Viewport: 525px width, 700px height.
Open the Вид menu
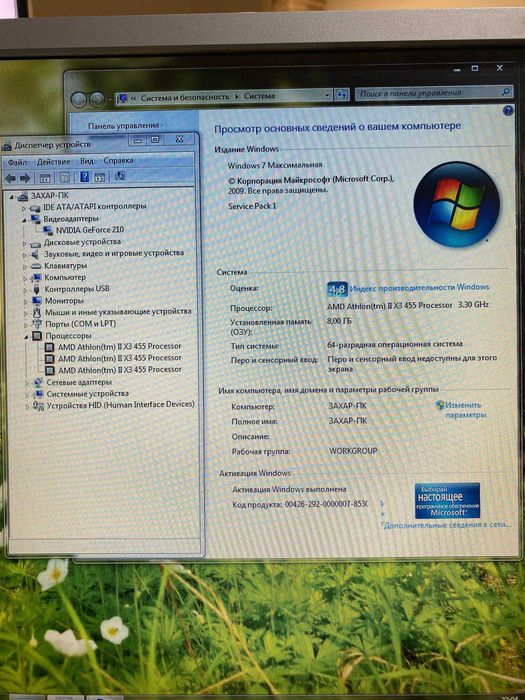point(87,161)
